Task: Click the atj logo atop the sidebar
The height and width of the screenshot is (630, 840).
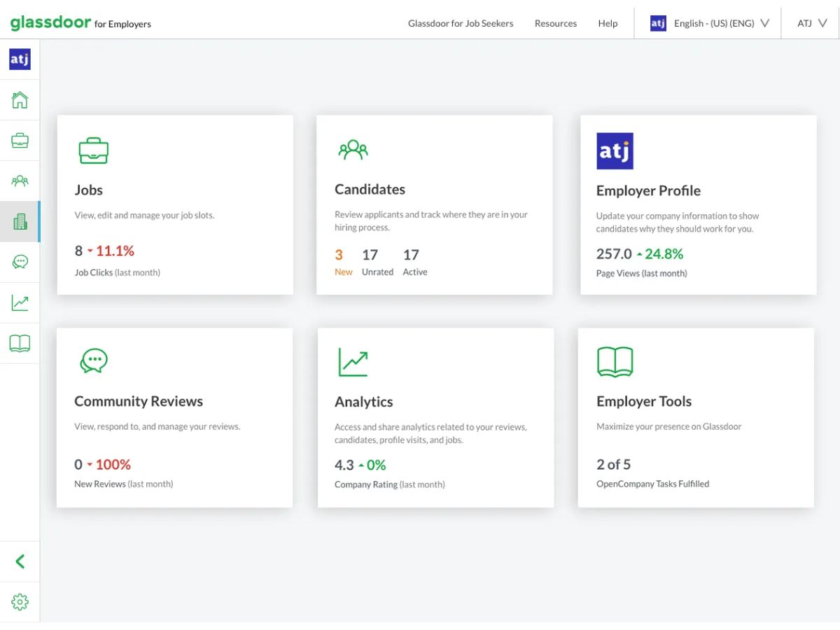Action: tap(20, 59)
